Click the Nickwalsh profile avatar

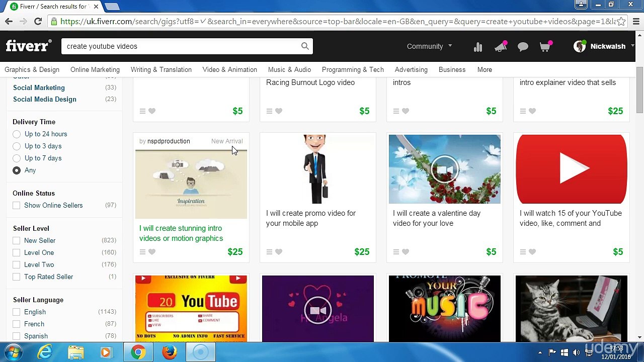(x=580, y=46)
